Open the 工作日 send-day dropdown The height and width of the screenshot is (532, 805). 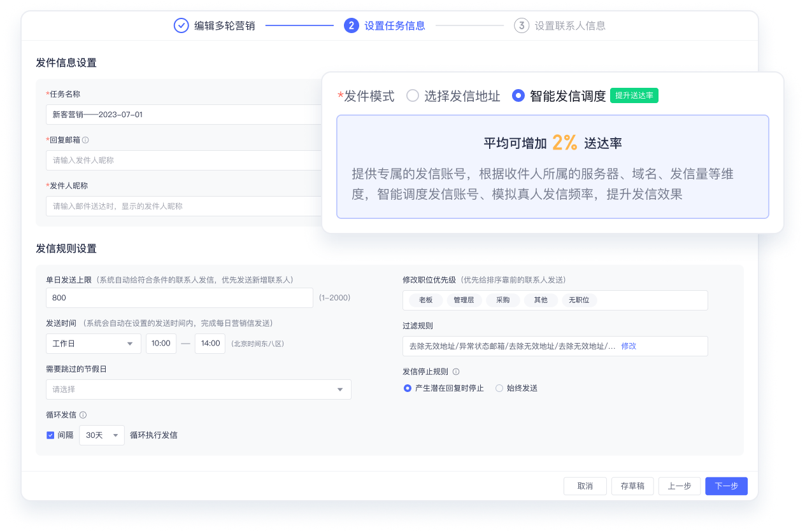(94, 344)
